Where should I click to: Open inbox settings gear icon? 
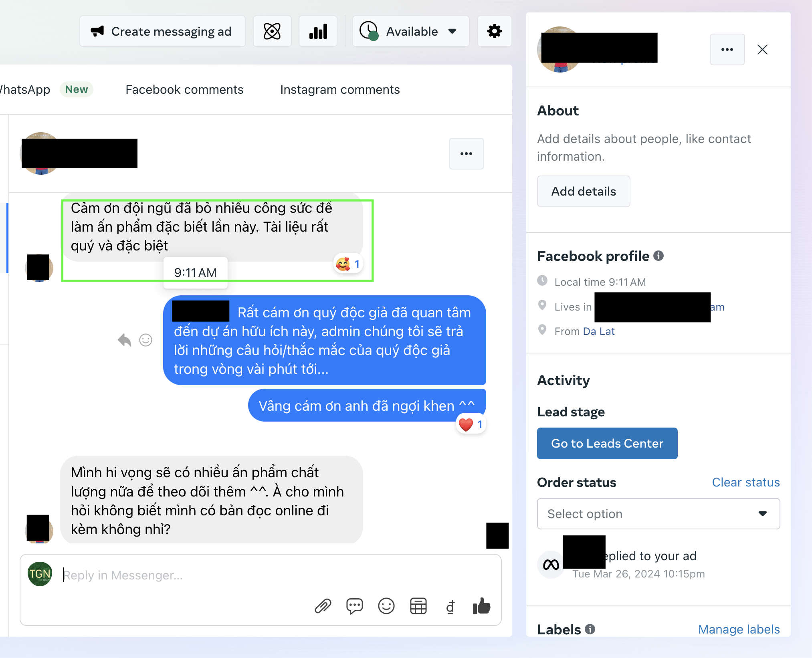point(495,31)
